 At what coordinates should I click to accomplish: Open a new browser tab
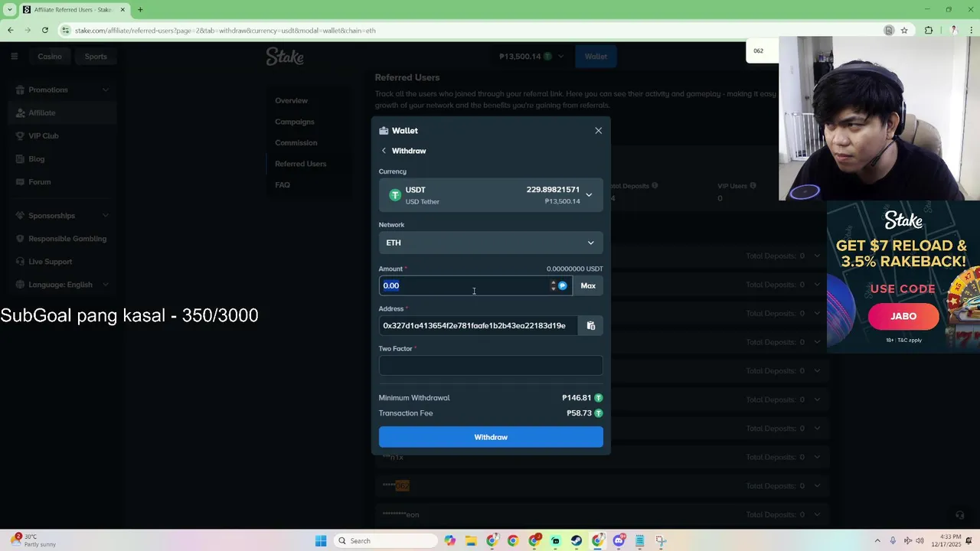140,10
